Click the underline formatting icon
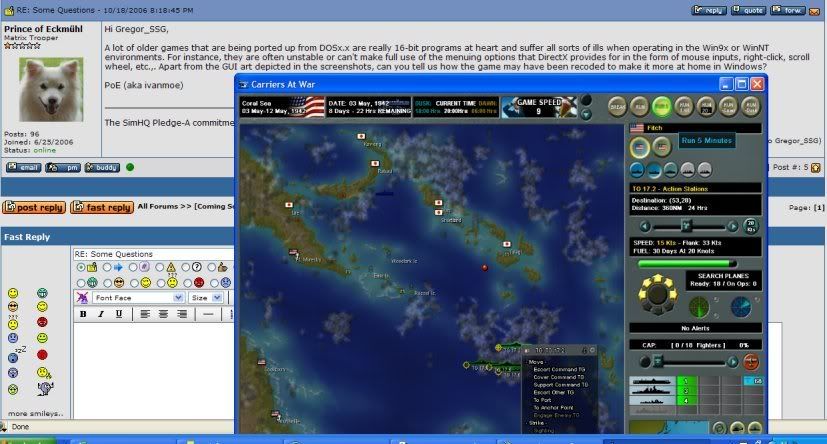Viewport: 827px width, 444px height. tap(117, 314)
